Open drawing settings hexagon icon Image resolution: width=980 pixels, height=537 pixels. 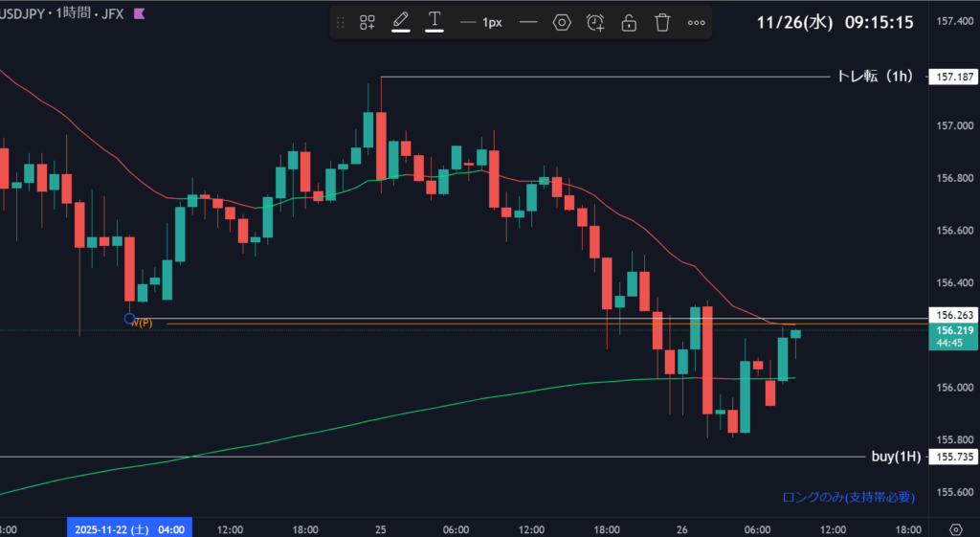[x=562, y=22]
